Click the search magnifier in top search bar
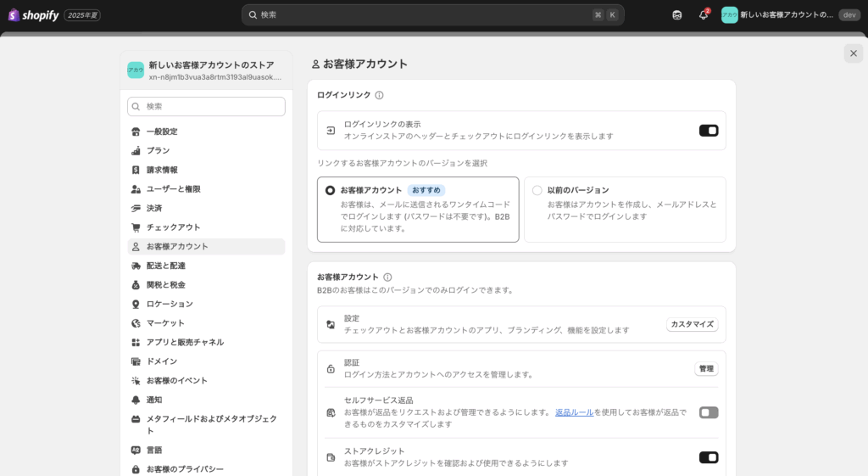868x476 pixels. (253, 15)
